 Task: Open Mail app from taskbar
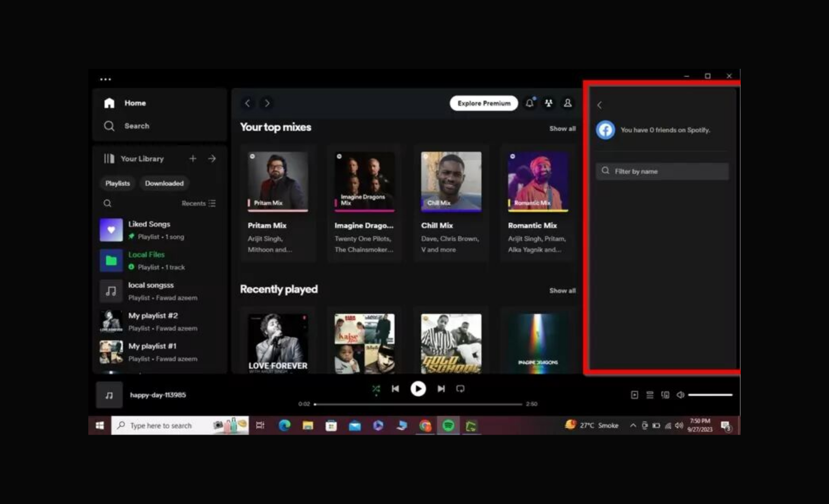click(355, 425)
